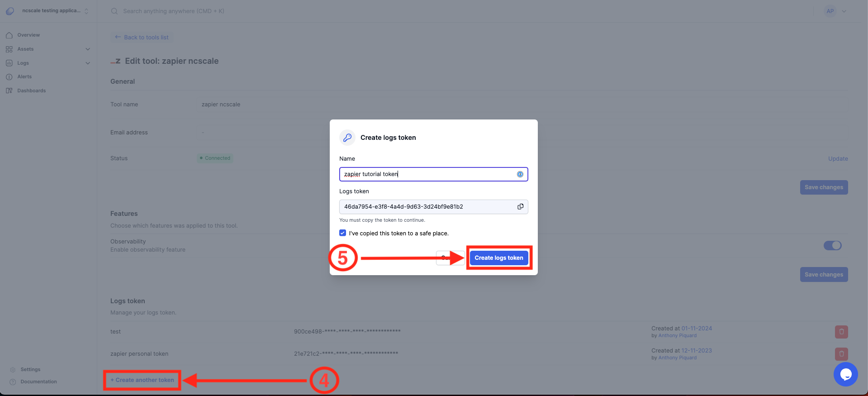
Task: Click the 12-11-2023 creation date
Action: 697,351
